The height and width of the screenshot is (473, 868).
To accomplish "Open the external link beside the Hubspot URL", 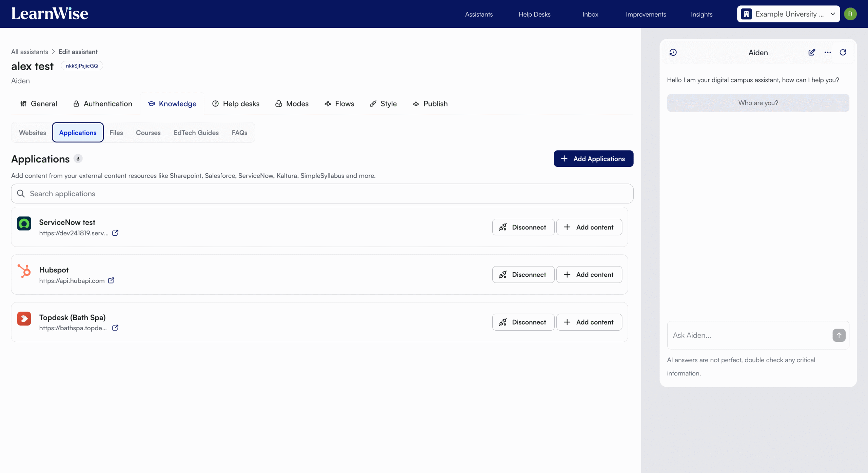I will pos(111,280).
